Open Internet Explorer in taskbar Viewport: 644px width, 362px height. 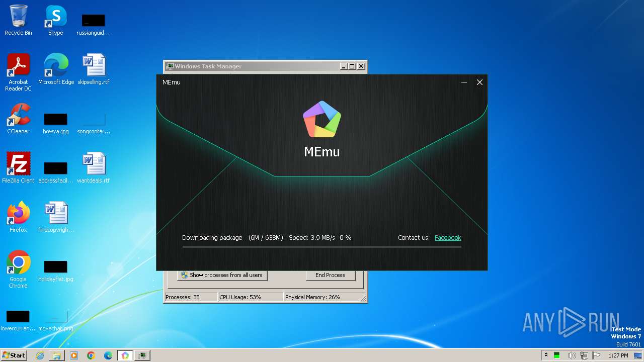[40, 355]
